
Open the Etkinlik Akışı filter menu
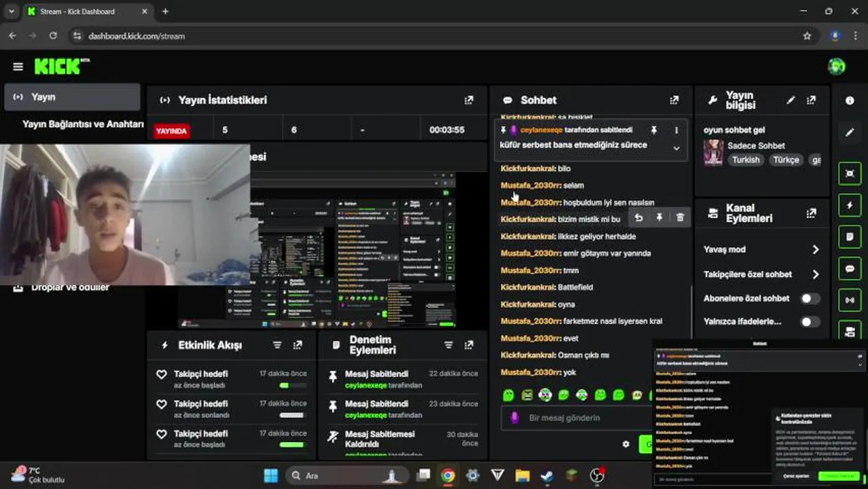pyautogui.click(x=277, y=345)
